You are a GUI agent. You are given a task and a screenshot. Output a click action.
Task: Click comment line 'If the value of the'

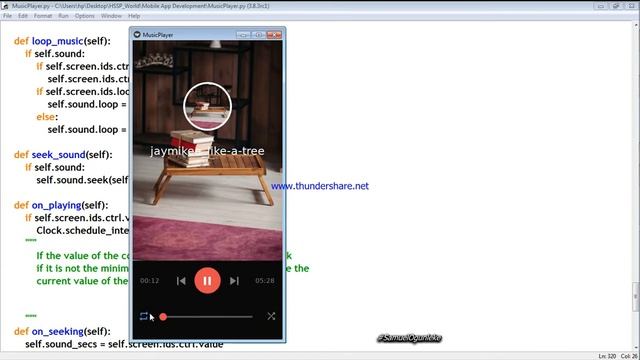tap(83, 256)
